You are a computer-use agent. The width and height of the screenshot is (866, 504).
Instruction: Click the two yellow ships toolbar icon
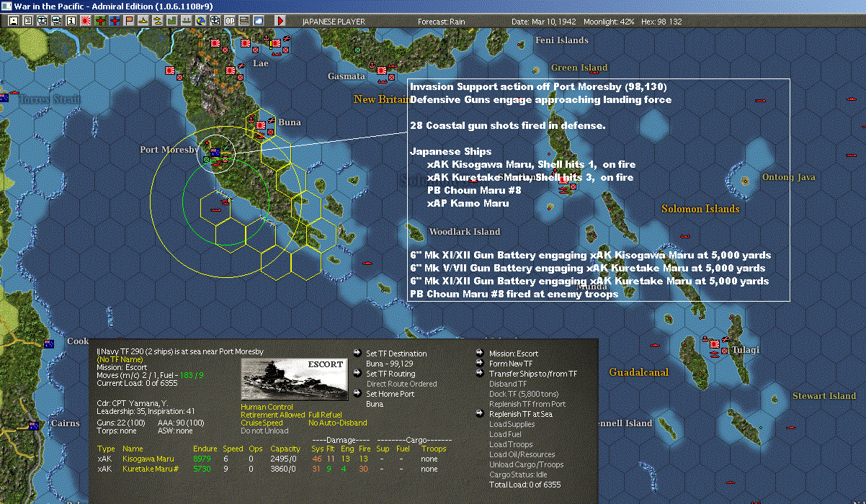coord(157,21)
